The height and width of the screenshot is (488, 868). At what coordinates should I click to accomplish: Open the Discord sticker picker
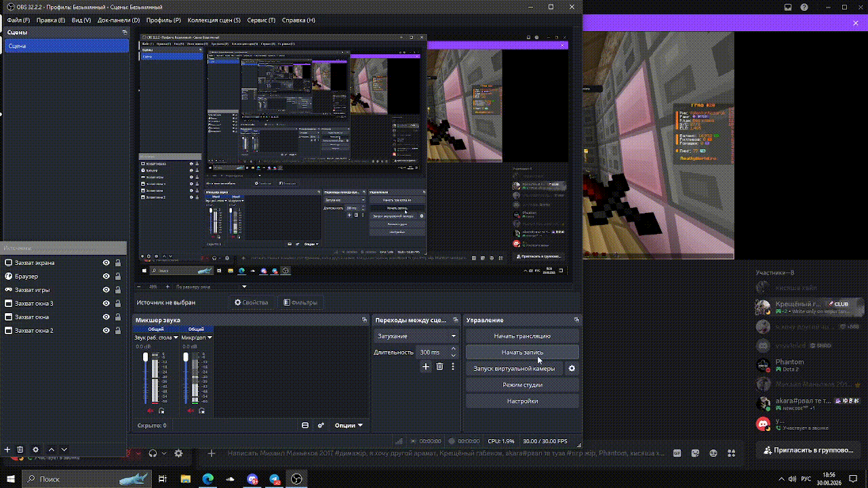coord(695,453)
